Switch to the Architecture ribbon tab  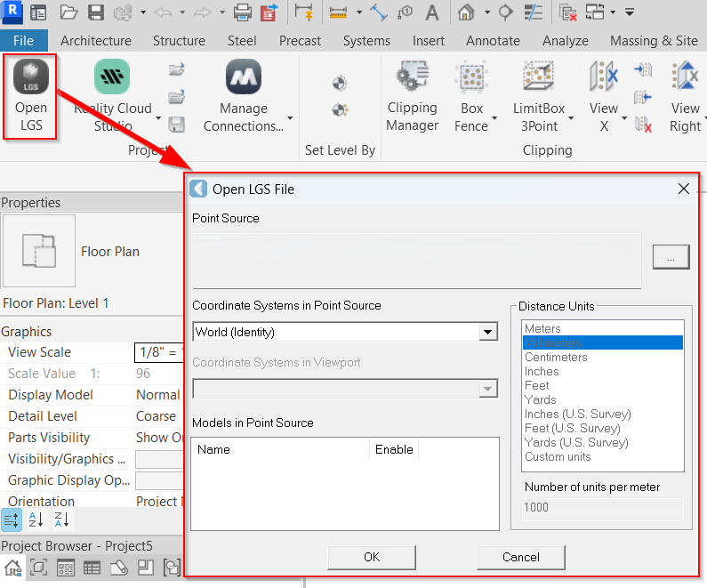(x=96, y=41)
